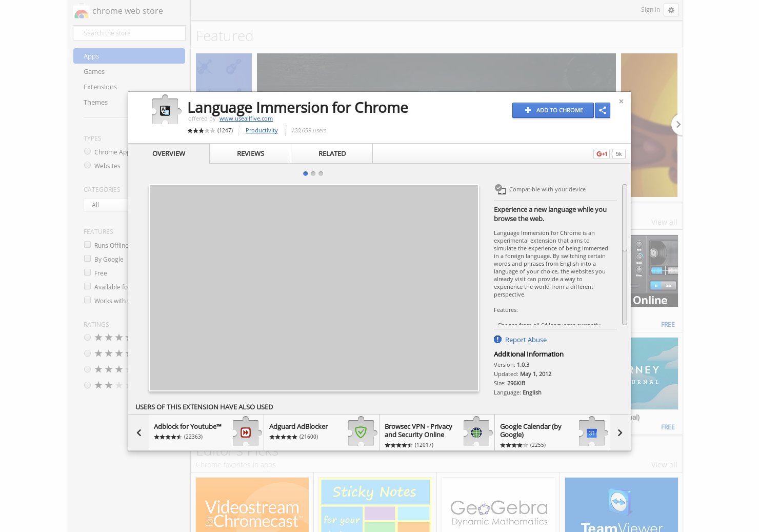Click the Report Abuse link
759x532 pixels.
[526, 340]
